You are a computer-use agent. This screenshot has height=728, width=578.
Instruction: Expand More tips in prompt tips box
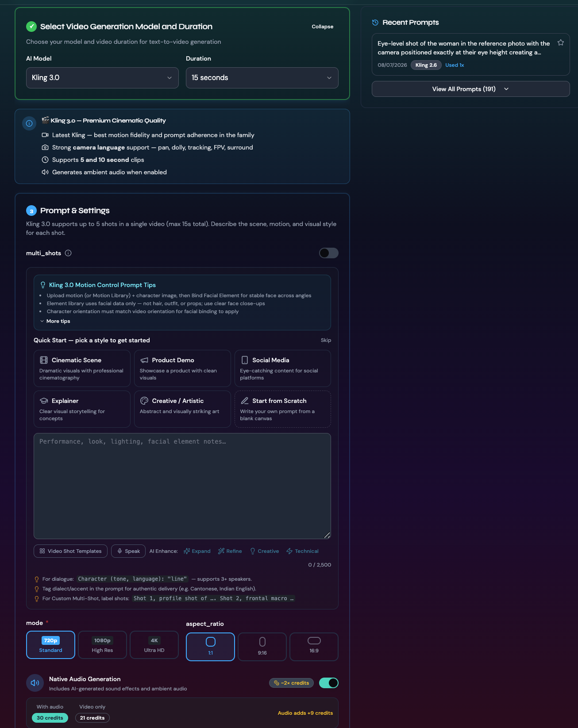(x=55, y=321)
